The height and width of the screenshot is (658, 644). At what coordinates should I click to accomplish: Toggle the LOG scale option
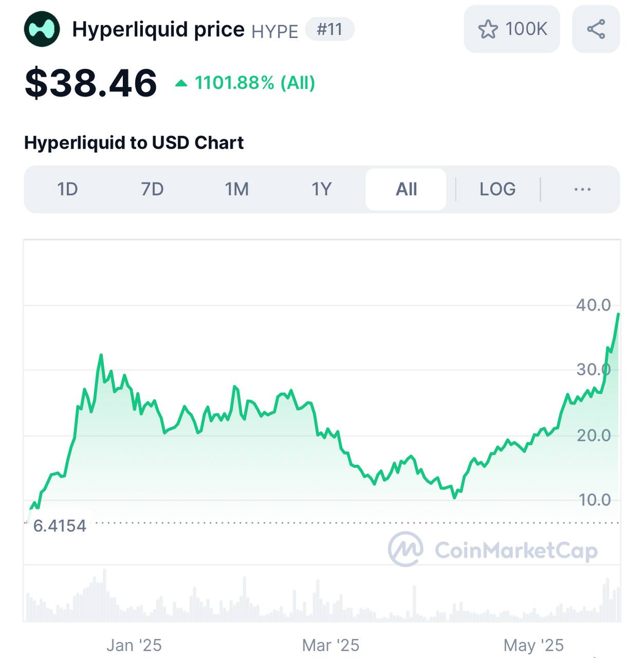point(498,189)
